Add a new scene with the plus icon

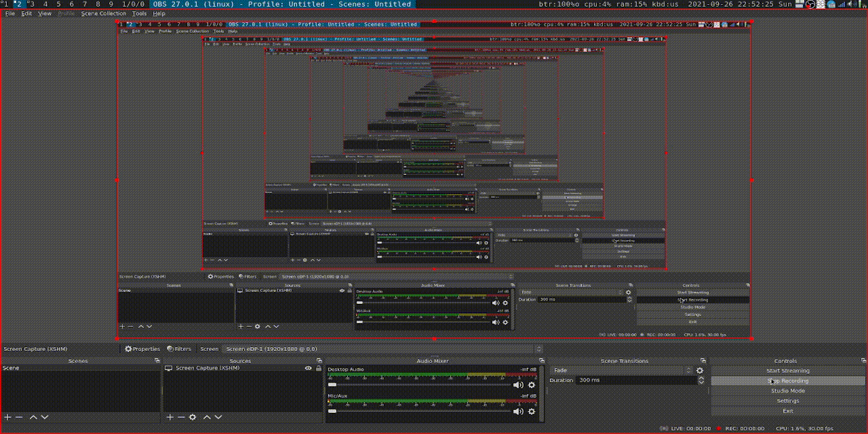[7, 417]
